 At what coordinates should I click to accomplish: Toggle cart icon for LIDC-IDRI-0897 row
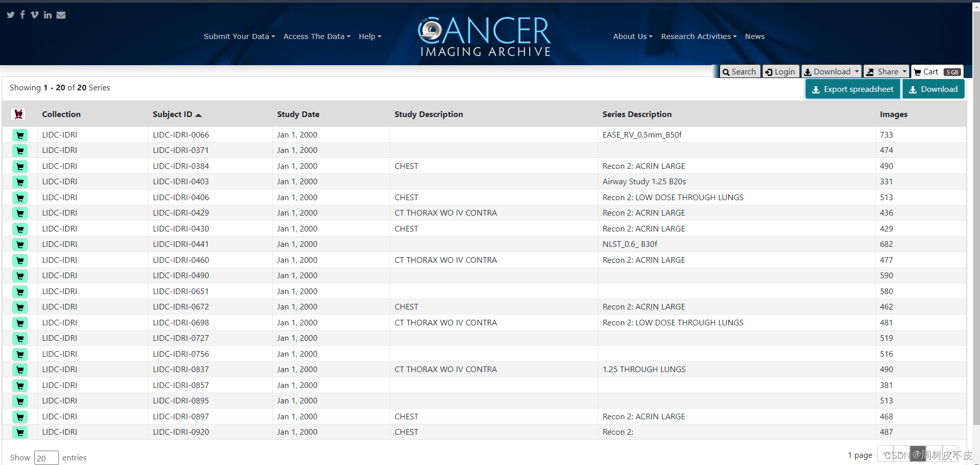tap(20, 417)
